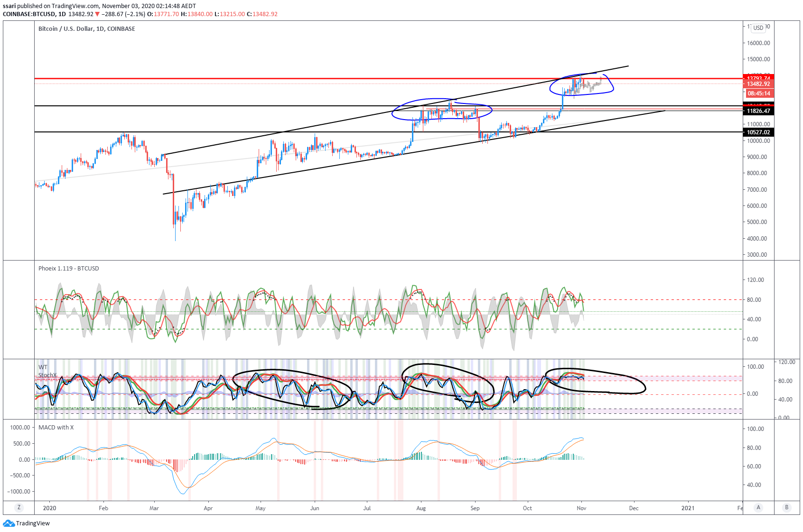Click the Aug label on time axis
The image size is (803, 532).
tap(421, 508)
